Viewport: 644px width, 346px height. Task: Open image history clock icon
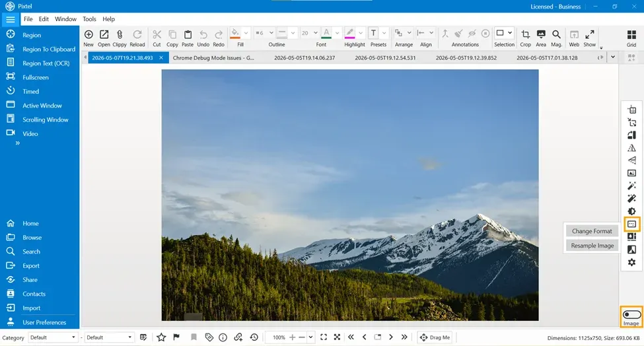pos(254,337)
